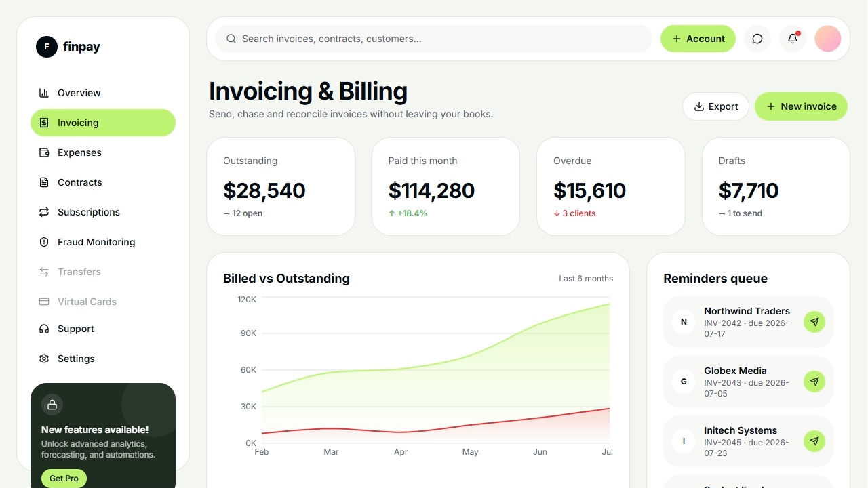
Task: Open the user profile avatar
Action: [828, 39]
